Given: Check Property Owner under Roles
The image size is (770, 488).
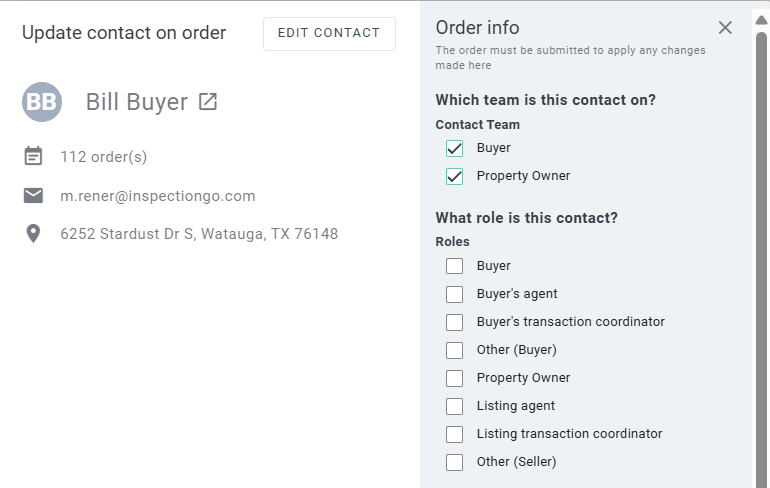Looking at the screenshot, I should pos(455,378).
